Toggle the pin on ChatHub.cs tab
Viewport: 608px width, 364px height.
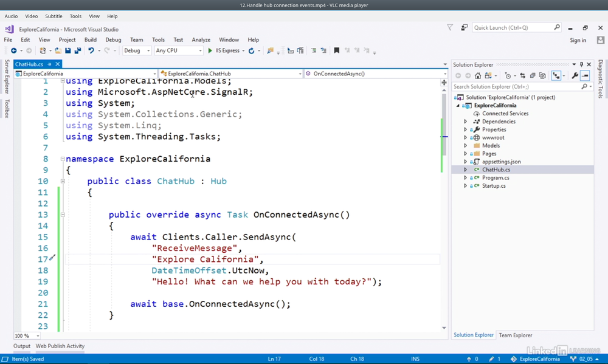tap(50, 64)
